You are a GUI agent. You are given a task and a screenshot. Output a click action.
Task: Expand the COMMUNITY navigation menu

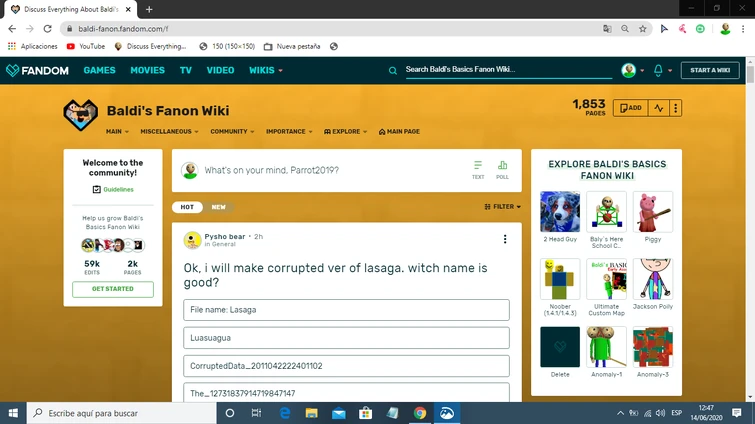232,131
